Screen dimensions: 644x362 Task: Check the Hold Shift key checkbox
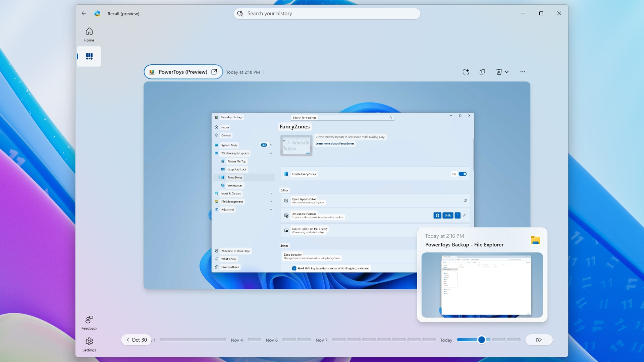(294, 268)
